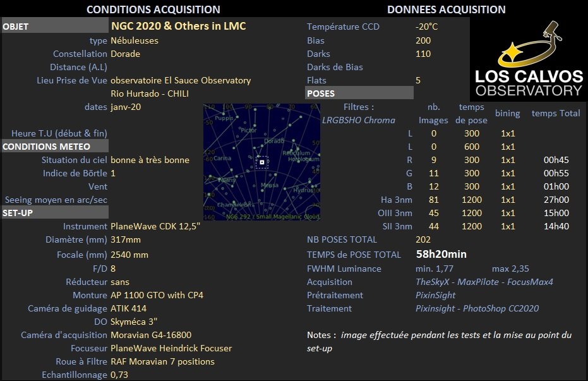Screen dimensions: 588x381
Task: Click the Notes text about set-up tests
Action: (x=439, y=341)
